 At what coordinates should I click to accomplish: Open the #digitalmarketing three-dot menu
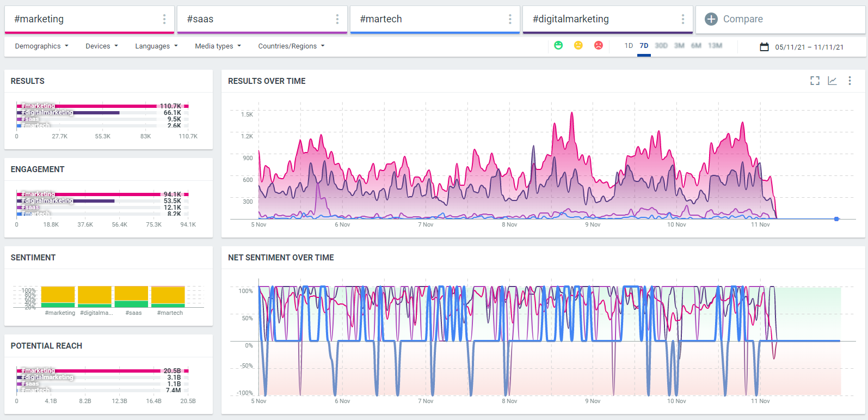point(682,20)
